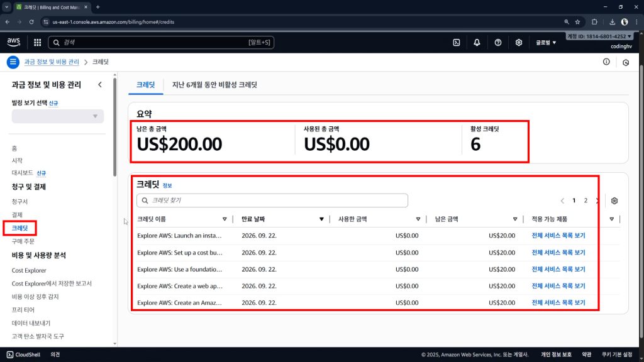Open browser extensions puzzle icon
644x362 pixels.
coord(594,22)
